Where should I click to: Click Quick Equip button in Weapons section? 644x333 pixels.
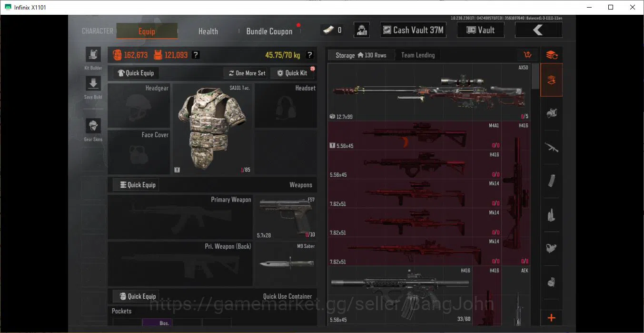coord(136,185)
